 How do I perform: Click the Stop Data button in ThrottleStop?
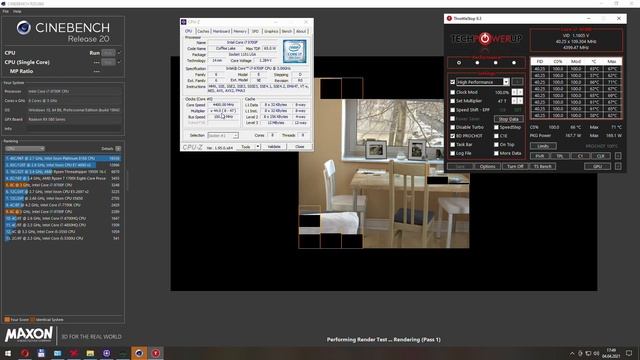coord(509,119)
